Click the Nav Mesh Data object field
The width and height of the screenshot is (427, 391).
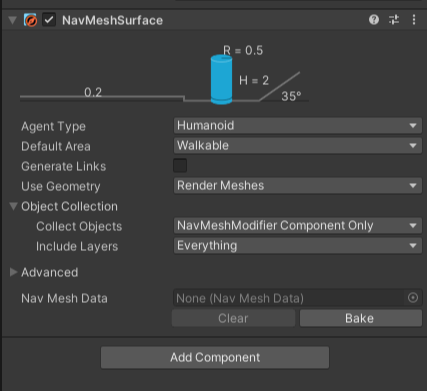click(x=298, y=298)
